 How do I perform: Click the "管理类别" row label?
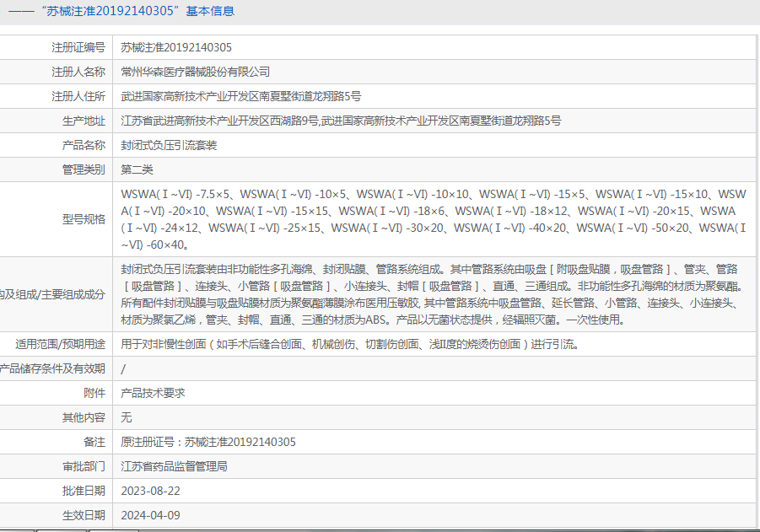tap(84, 169)
